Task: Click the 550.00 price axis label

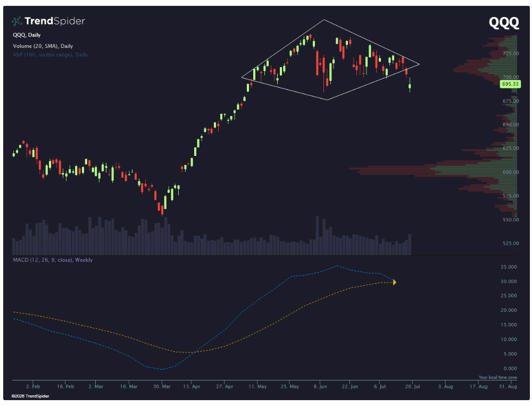Action: (511, 220)
